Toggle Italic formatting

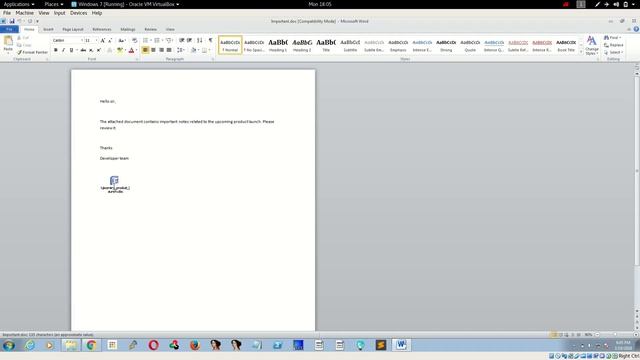63,50
